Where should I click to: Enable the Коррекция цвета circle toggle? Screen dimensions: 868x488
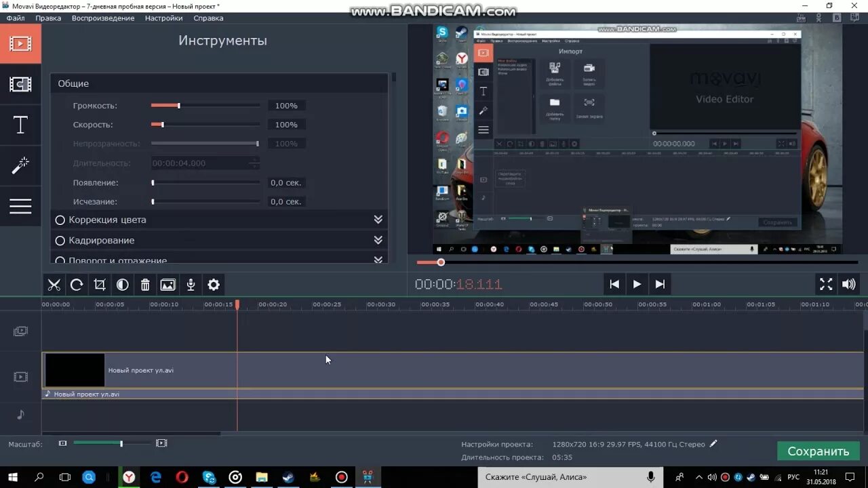[x=60, y=220]
